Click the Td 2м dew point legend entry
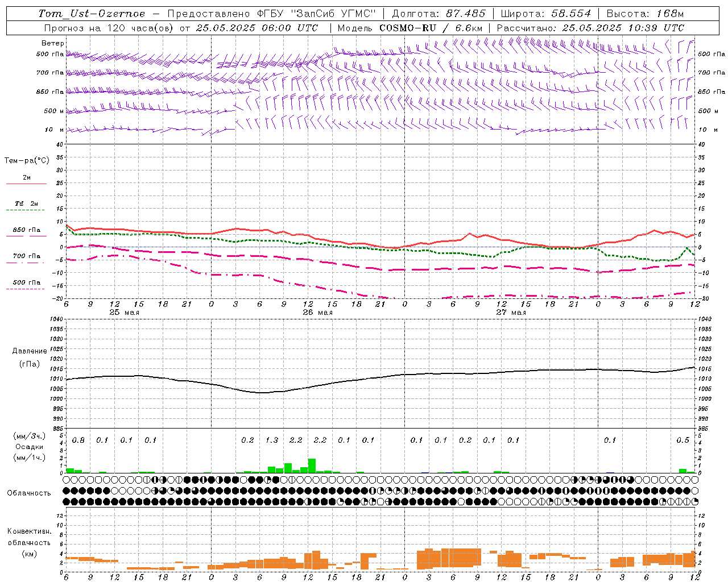This screenshot has width=728, height=582. (26, 203)
